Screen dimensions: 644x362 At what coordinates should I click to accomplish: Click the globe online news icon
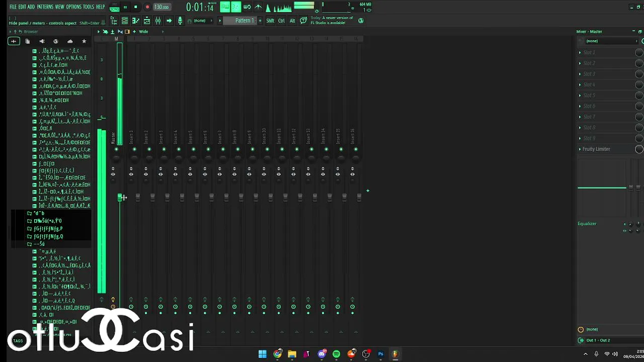(361, 21)
